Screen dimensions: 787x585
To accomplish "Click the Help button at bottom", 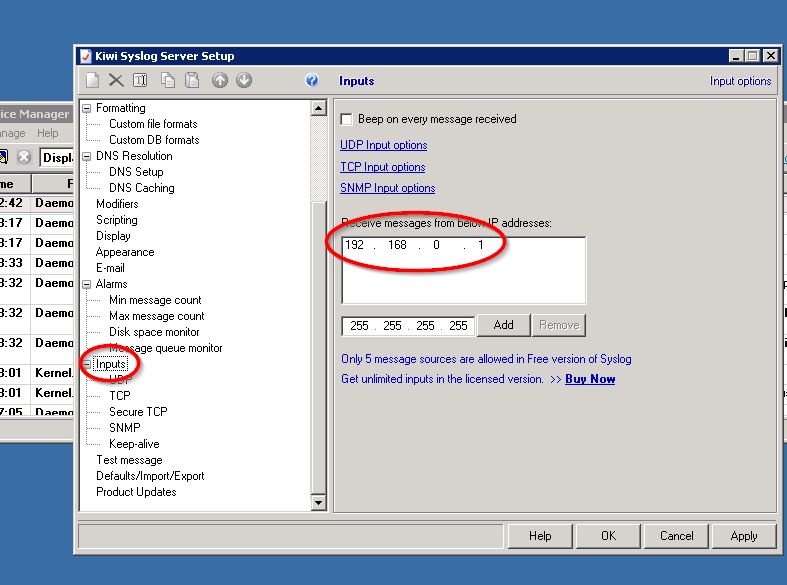I will tap(540, 536).
